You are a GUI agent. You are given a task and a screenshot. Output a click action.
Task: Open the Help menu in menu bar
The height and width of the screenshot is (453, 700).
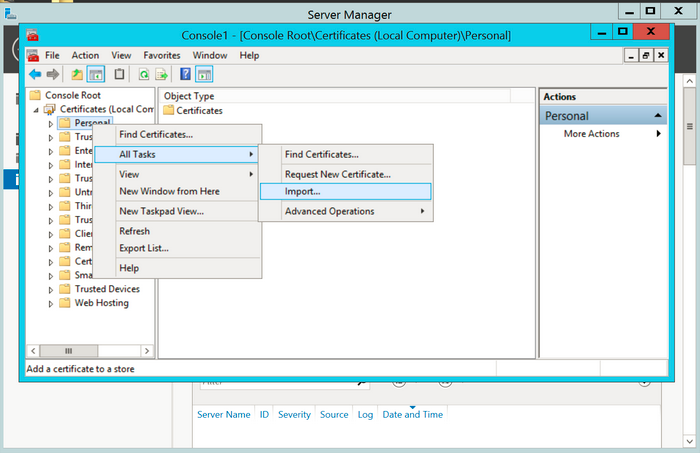[249, 55]
